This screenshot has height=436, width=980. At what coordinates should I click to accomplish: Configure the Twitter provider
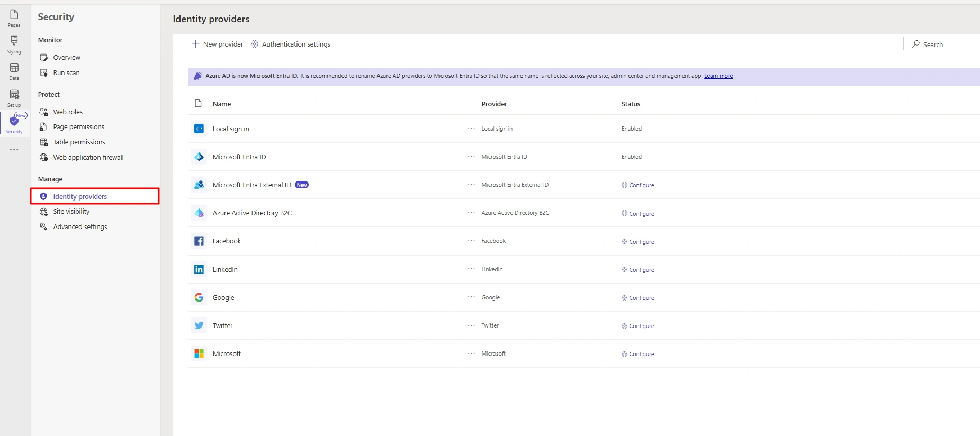[x=638, y=326]
